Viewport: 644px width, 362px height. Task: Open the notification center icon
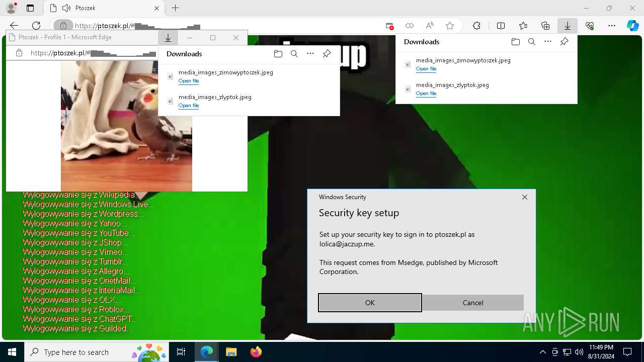[627, 352]
